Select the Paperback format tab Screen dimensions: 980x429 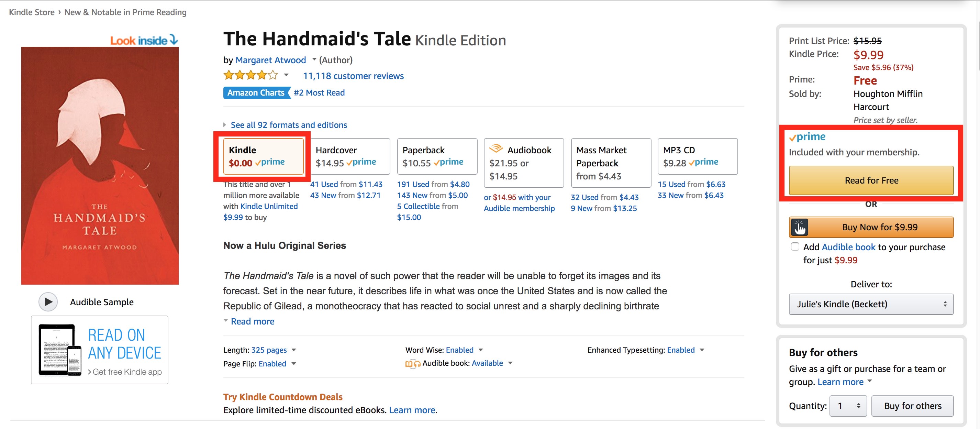437,156
